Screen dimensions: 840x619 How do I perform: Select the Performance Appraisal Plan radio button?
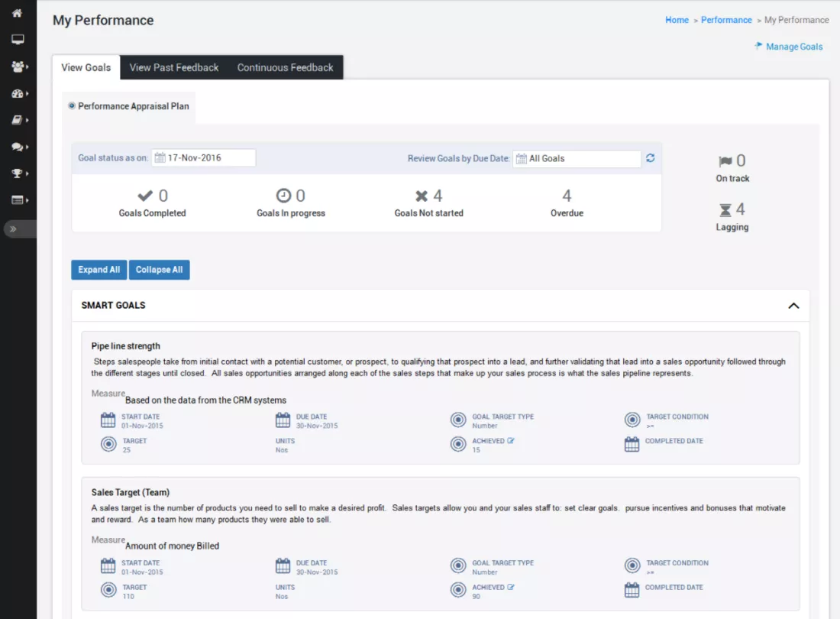click(x=72, y=105)
